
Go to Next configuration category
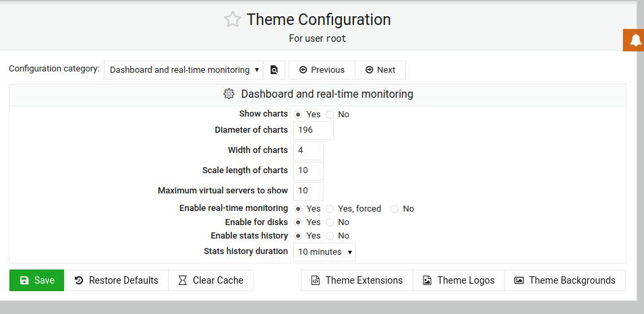click(380, 70)
